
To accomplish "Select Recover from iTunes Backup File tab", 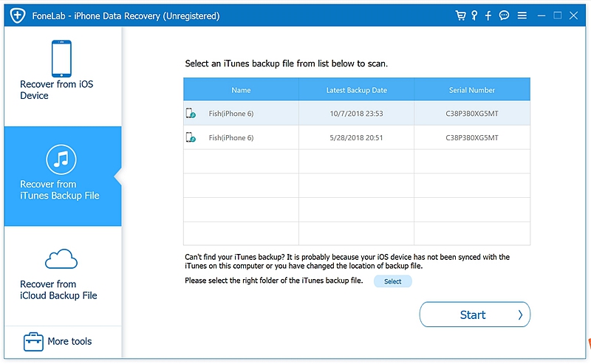I will [63, 176].
